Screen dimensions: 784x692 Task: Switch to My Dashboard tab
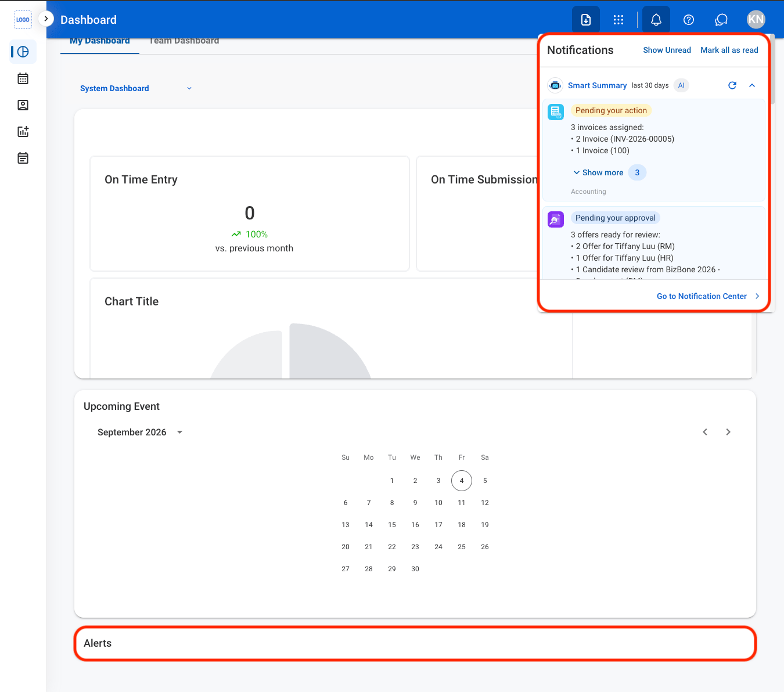(x=100, y=42)
